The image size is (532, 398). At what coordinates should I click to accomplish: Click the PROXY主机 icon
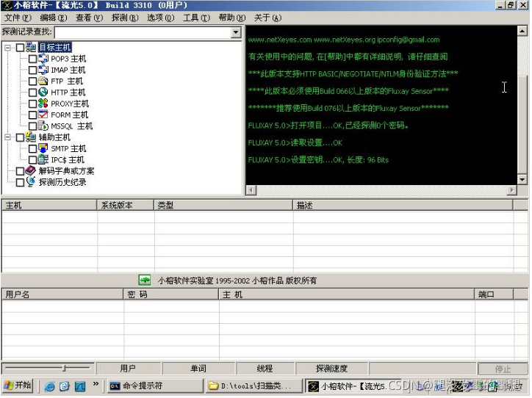pos(43,104)
